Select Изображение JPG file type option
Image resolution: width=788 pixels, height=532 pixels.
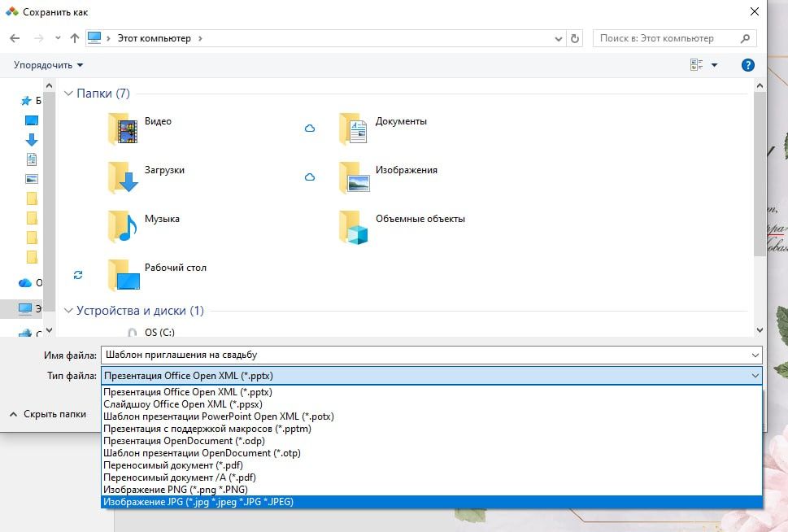[x=198, y=502]
